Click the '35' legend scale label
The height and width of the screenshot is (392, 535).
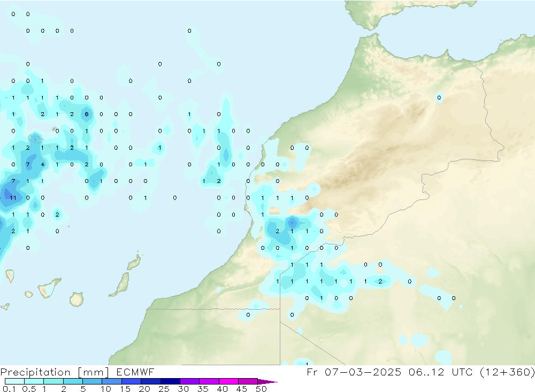203,389
